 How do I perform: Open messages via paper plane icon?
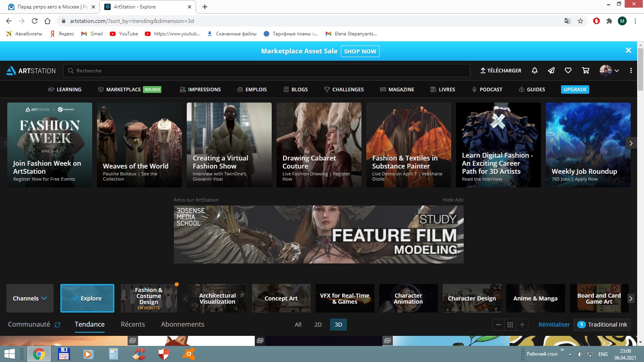[x=551, y=70]
